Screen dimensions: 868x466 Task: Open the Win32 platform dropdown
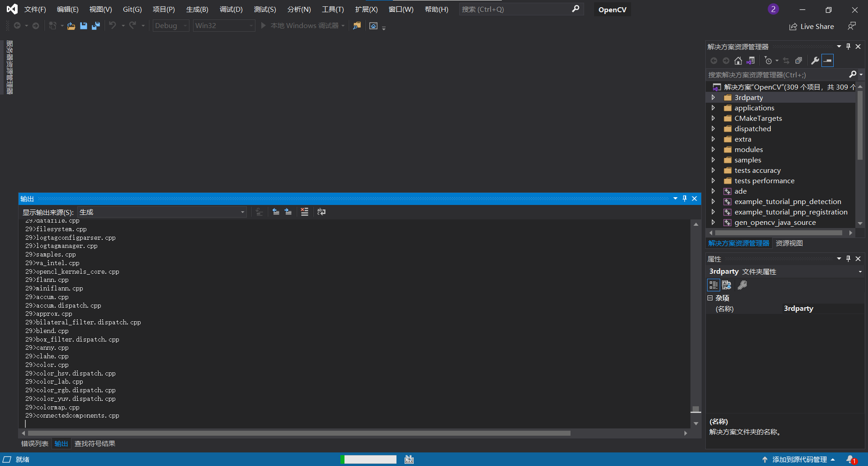224,26
